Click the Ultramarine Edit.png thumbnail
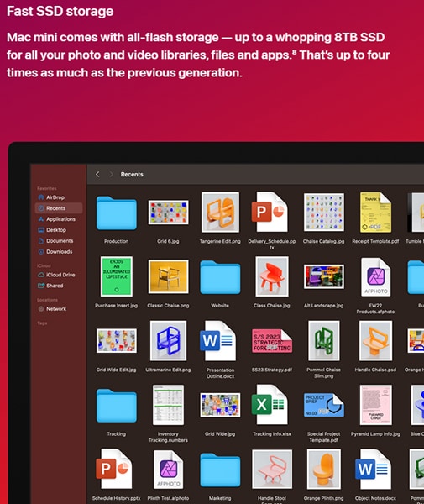This screenshot has height=504, width=424. (168, 341)
